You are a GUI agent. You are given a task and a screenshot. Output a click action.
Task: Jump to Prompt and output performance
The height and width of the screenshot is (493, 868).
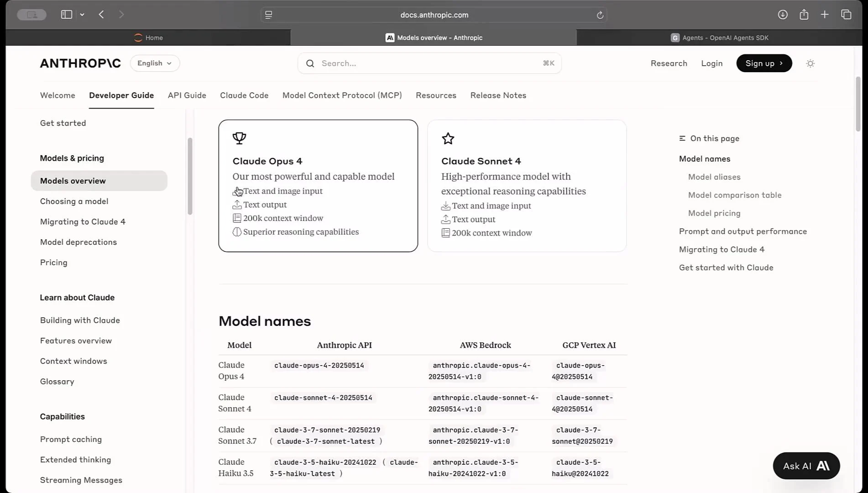(743, 231)
